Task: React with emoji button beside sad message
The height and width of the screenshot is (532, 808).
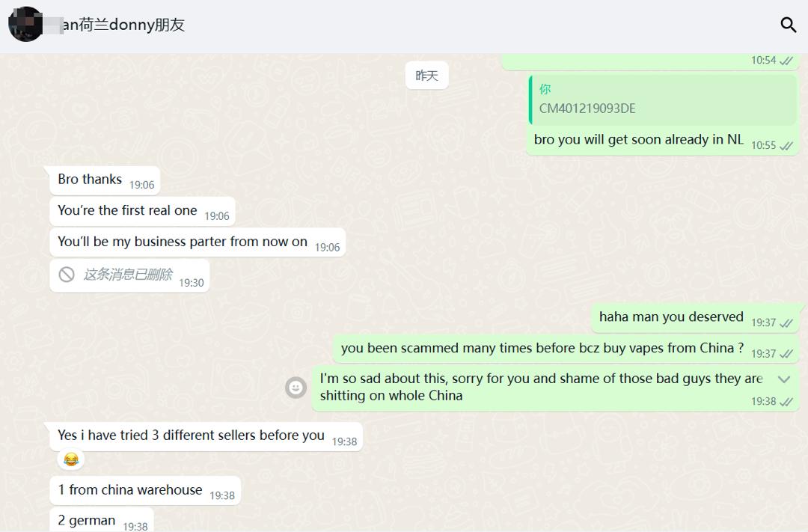Action: 296,387
